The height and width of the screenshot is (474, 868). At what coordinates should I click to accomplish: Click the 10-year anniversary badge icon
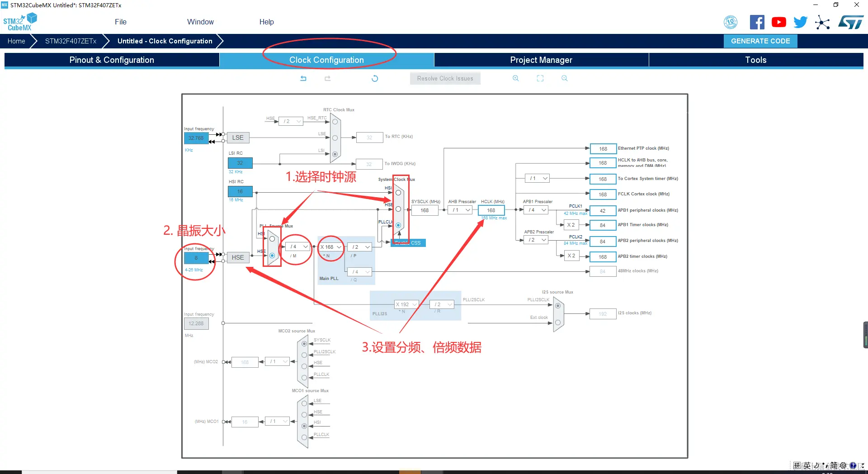731,22
